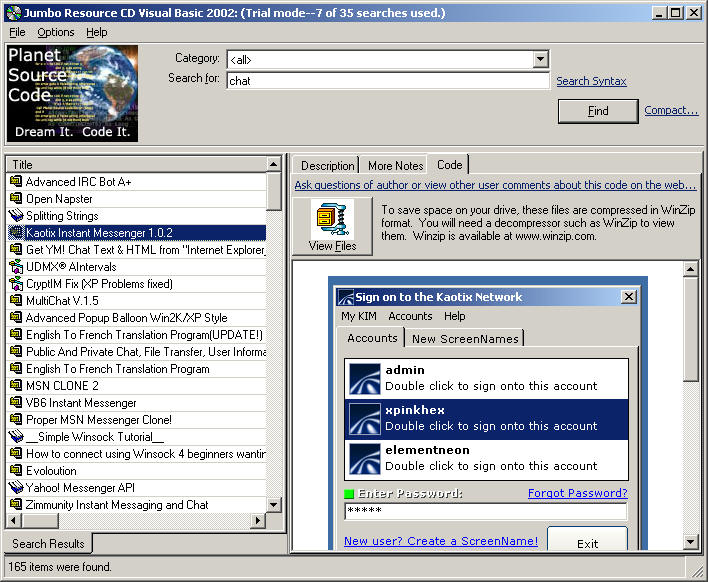Open the Help menu

point(97,33)
